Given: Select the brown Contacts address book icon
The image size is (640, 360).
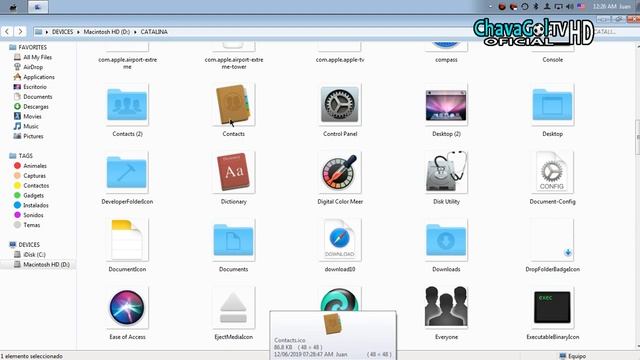Looking at the screenshot, I should click(x=233, y=105).
